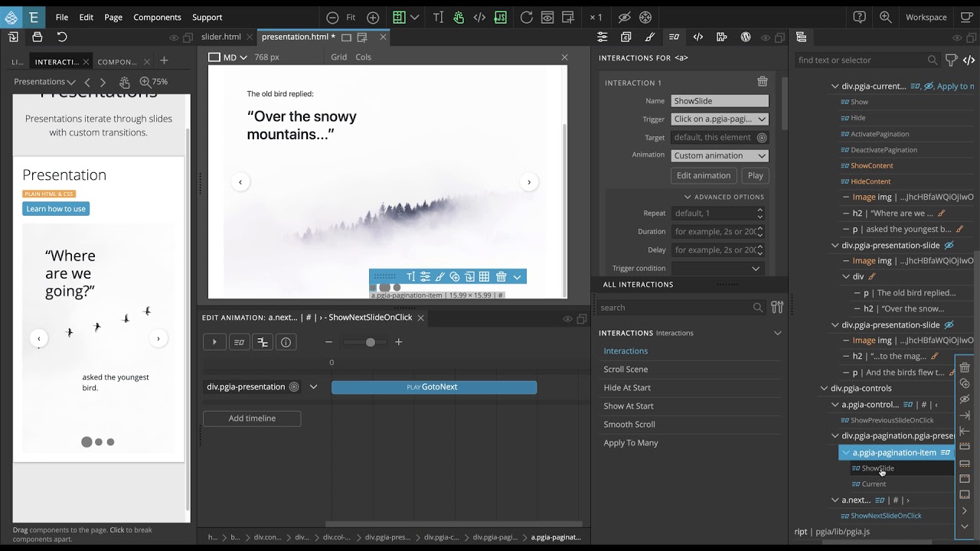Open the element properties sliders icon
Screen dimensions: 980x551
pyautogui.click(x=603, y=37)
